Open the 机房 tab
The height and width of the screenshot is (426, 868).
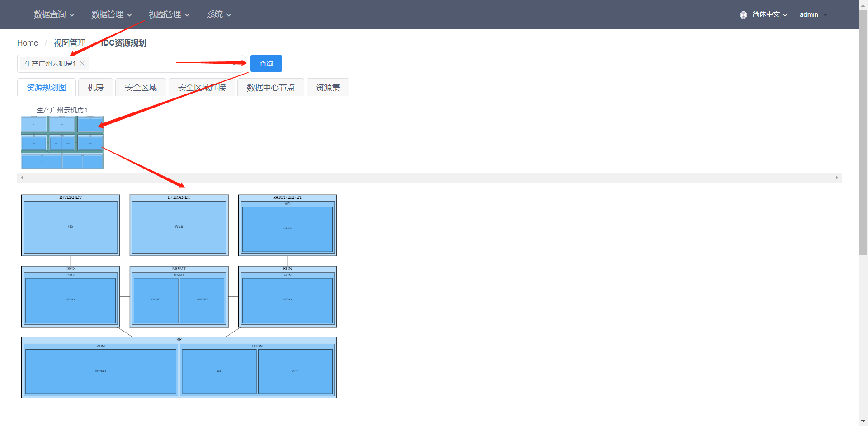pyautogui.click(x=95, y=87)
